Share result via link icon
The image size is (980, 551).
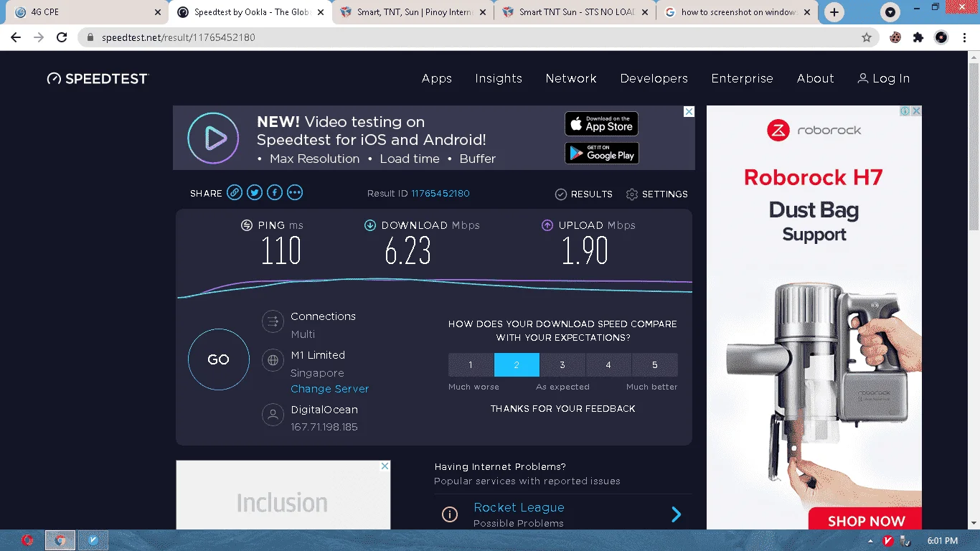coord(235,192)
